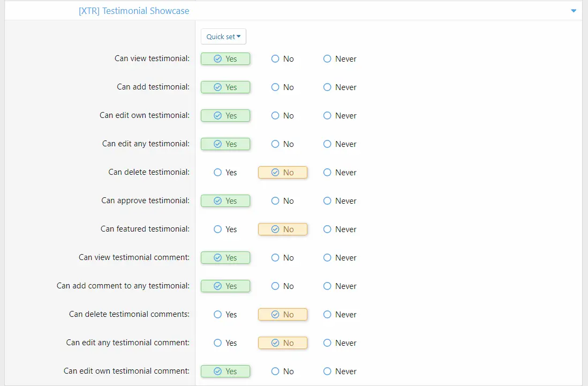588x386 pixels.
Task: Select No for Can delete testimonial comments
Action: pyautogui.click(x=282, y=315)
